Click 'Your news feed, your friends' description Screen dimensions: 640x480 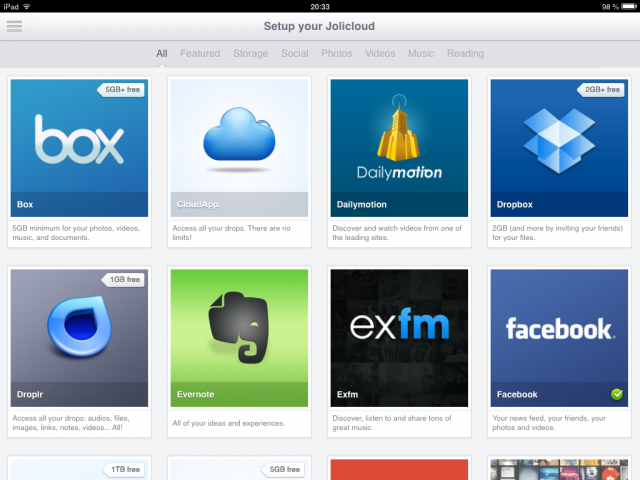point(549,423)
